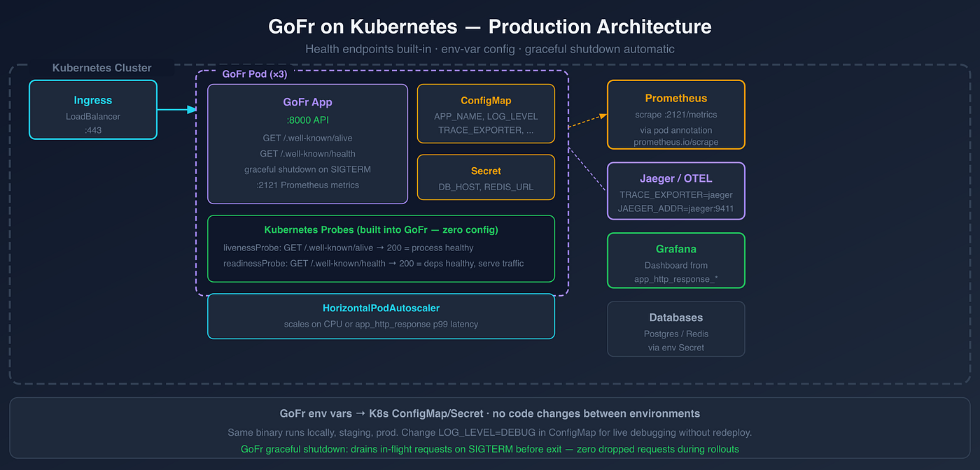The image size is (980, 470).
Task: Click the ":443" port text
Action: (93, 129)
